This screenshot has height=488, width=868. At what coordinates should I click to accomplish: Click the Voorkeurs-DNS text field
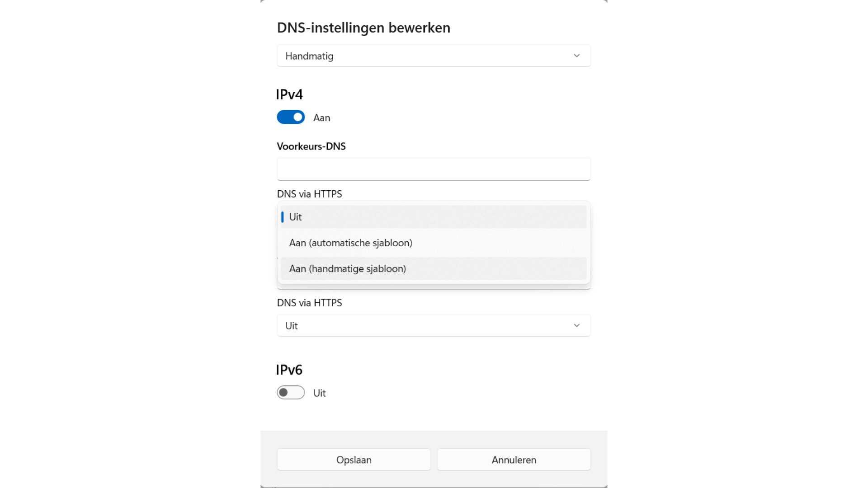coord(433,169)
